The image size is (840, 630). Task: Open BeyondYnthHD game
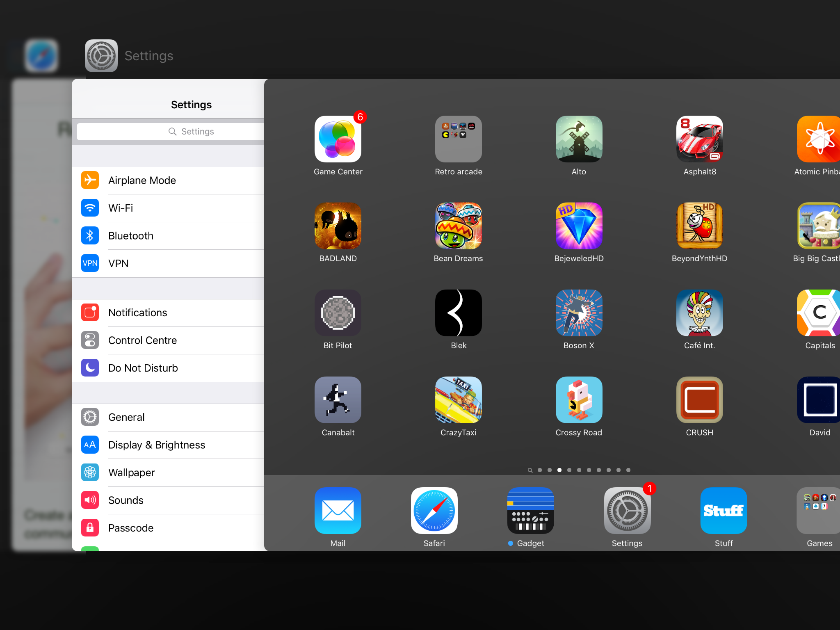pos(700,226)
